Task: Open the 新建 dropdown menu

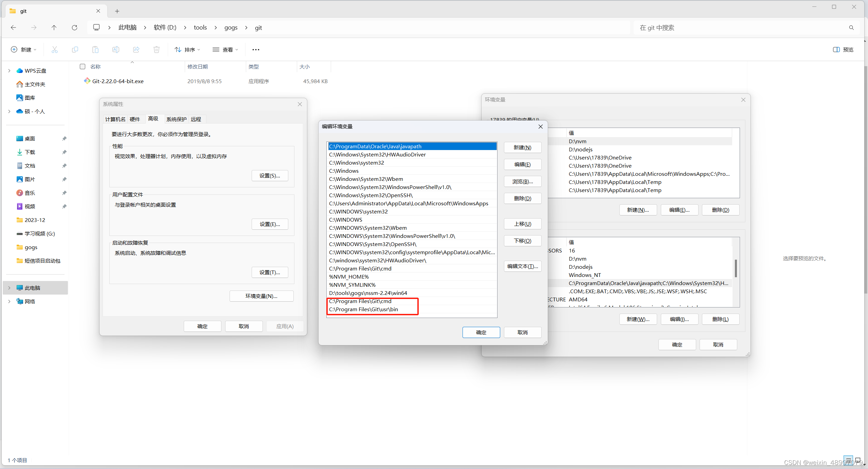Action: click(24, 50)
